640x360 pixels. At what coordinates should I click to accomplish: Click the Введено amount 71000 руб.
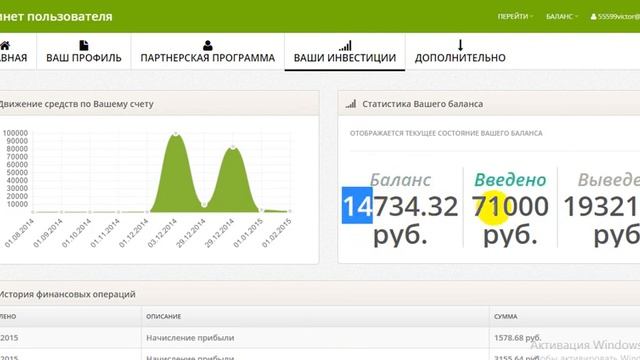pyautogui.click(x=510, y=220)
